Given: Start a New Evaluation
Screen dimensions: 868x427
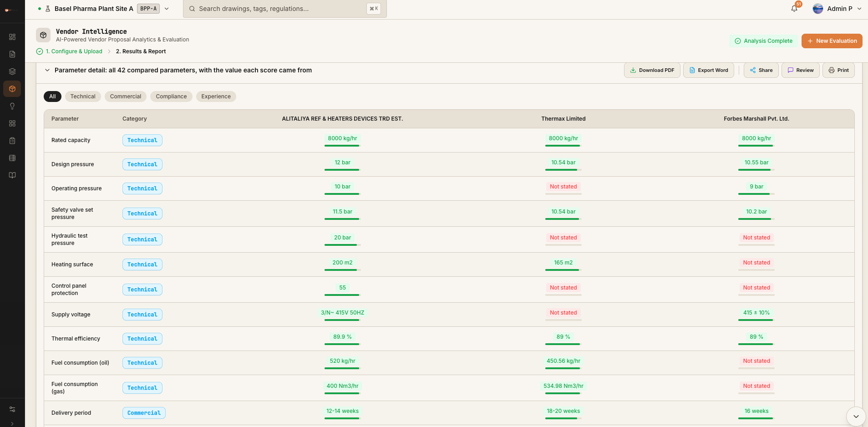Looking at the screenshot, I should click(832, 41).
